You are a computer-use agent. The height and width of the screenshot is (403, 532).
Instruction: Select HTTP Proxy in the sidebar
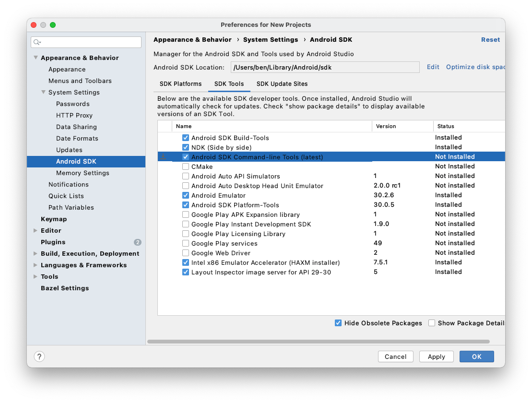coord(74,115)
